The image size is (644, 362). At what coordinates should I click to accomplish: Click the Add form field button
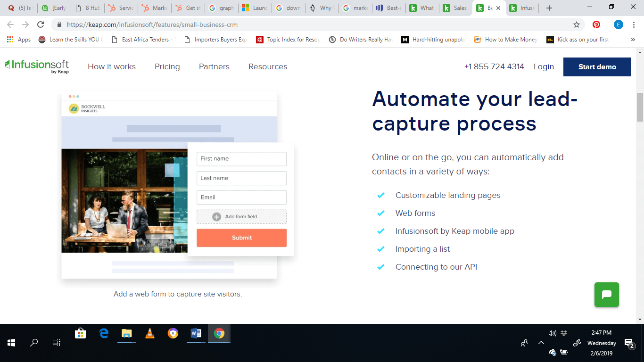click(x=241, y=217)
